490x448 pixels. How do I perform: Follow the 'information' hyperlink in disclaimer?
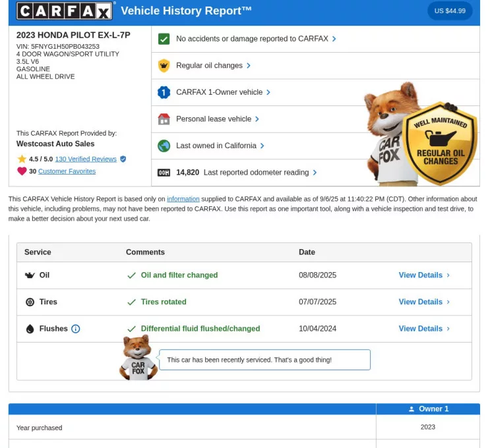point(183,199)
